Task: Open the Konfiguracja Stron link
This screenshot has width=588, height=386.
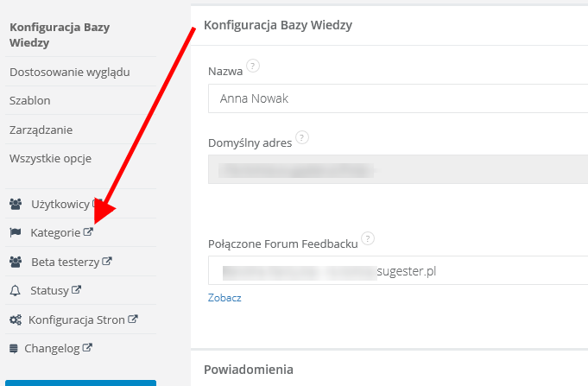Action: click(x=76, y=320)
